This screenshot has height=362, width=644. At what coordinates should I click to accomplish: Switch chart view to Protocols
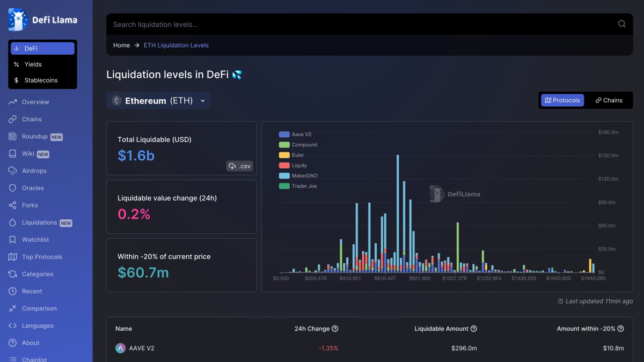click(562, 100)
